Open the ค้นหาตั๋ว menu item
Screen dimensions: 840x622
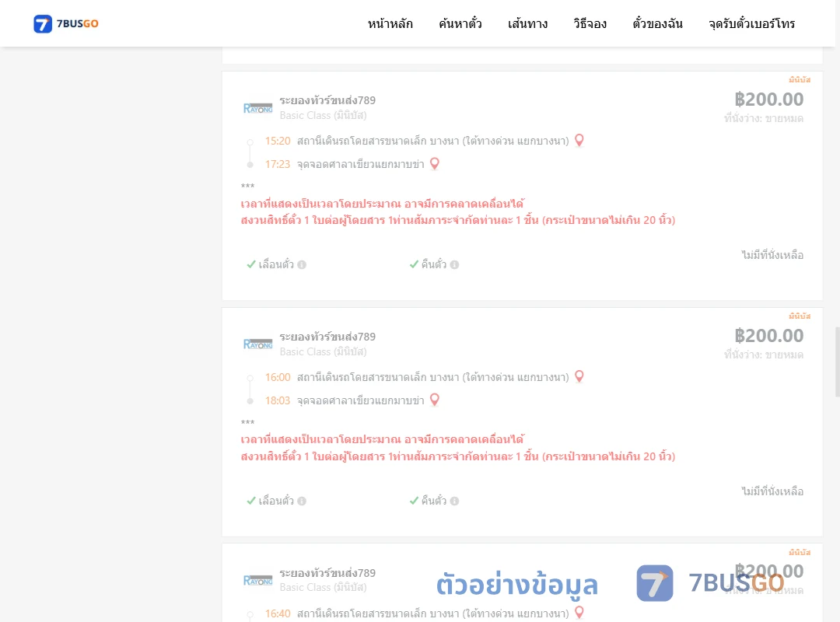click(x=460, y=23)
